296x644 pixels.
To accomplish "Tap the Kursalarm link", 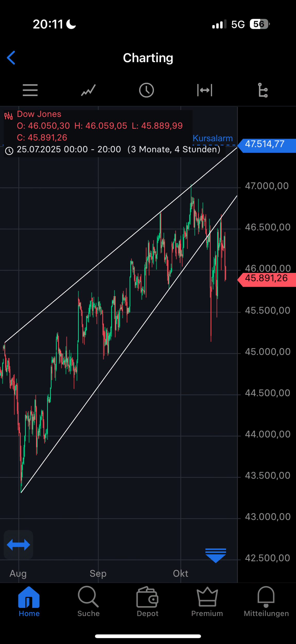I will 213,138.
